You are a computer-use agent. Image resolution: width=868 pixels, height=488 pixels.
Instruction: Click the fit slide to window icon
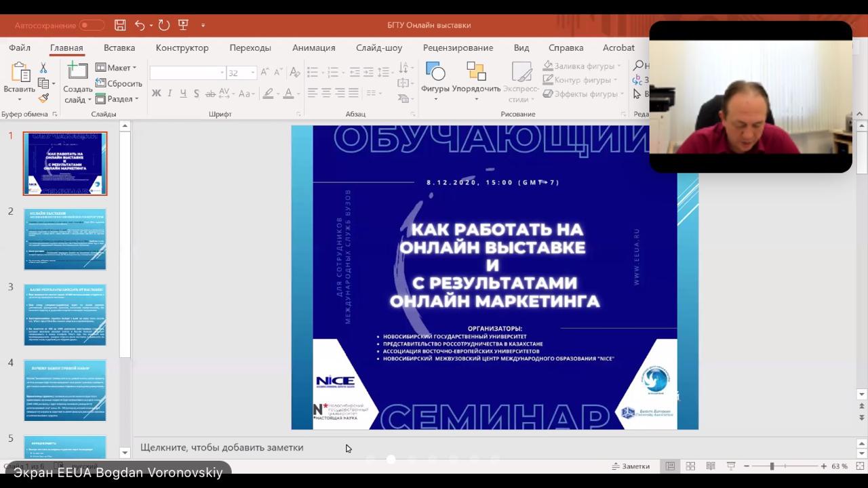point(858,466)
